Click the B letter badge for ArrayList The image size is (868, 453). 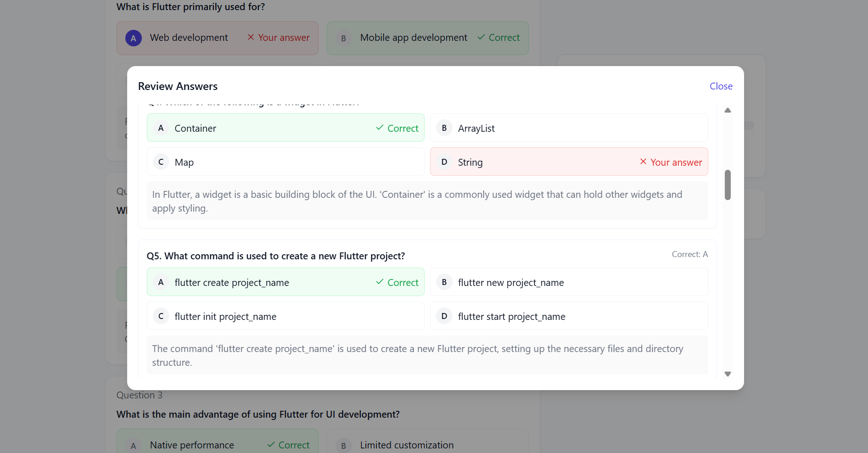(x=444, y=128)
